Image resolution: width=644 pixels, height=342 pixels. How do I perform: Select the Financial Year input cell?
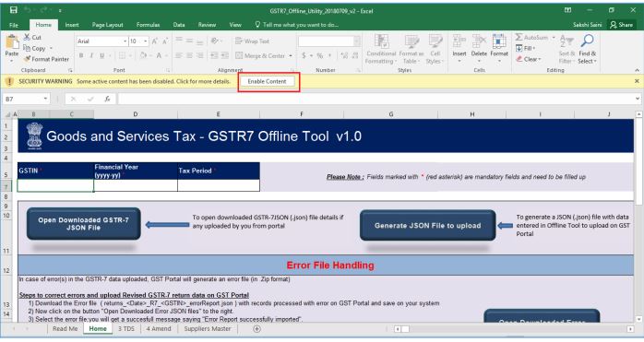(x=136, y=185)
